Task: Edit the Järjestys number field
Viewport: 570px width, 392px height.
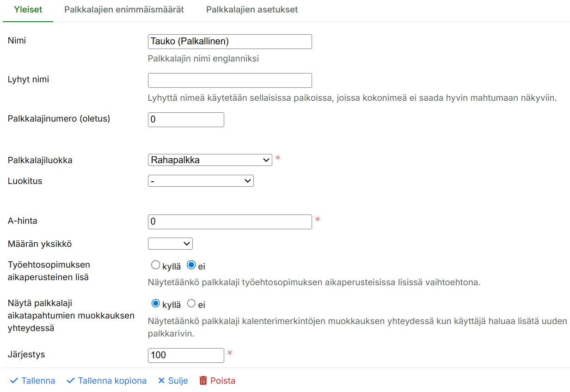Action: 186,355
